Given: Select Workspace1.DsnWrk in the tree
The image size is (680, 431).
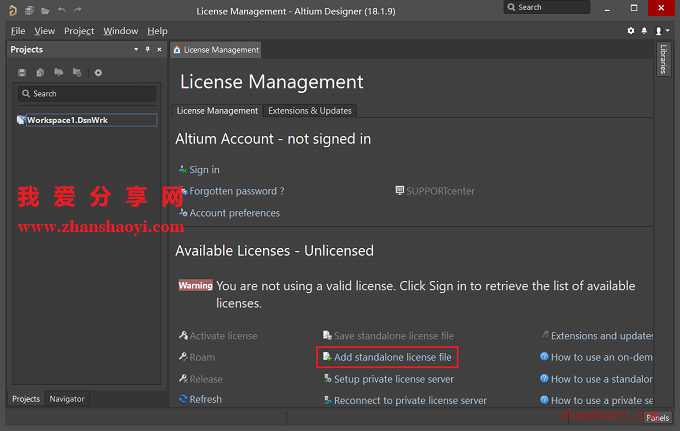Looking at the screenshot, I should click(x=67, y=120).
